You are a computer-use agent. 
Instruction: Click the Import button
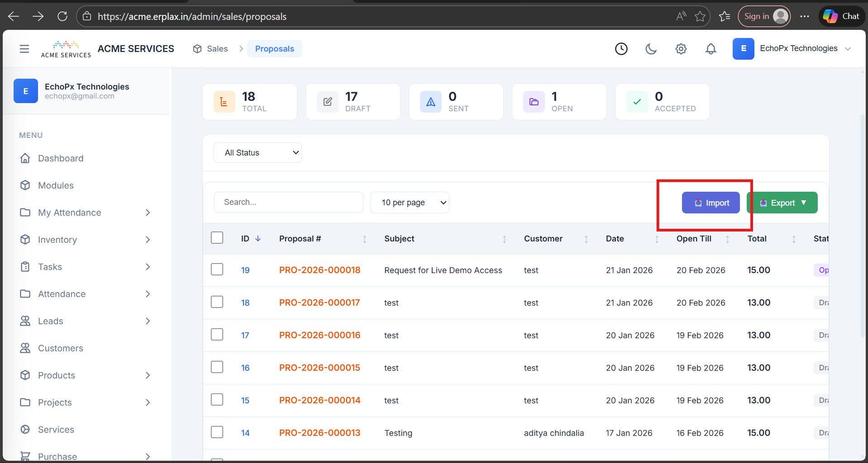(711, 203)
